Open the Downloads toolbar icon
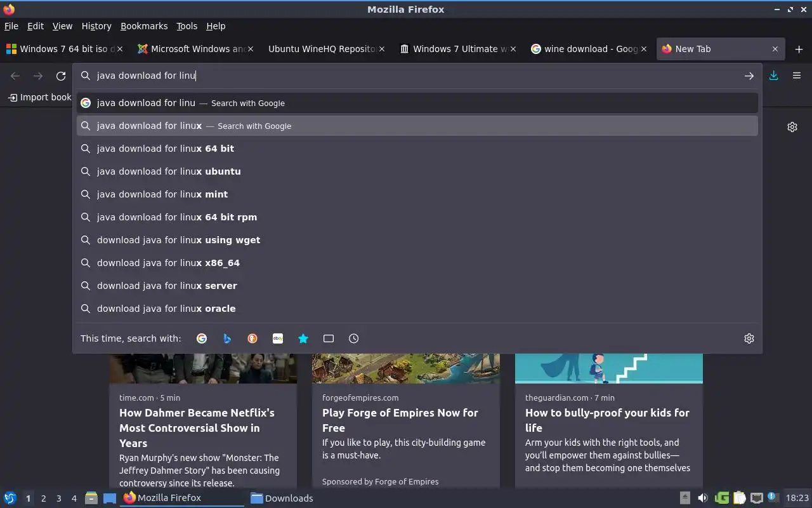Viewport: 812px width, 508px height. 774,76
